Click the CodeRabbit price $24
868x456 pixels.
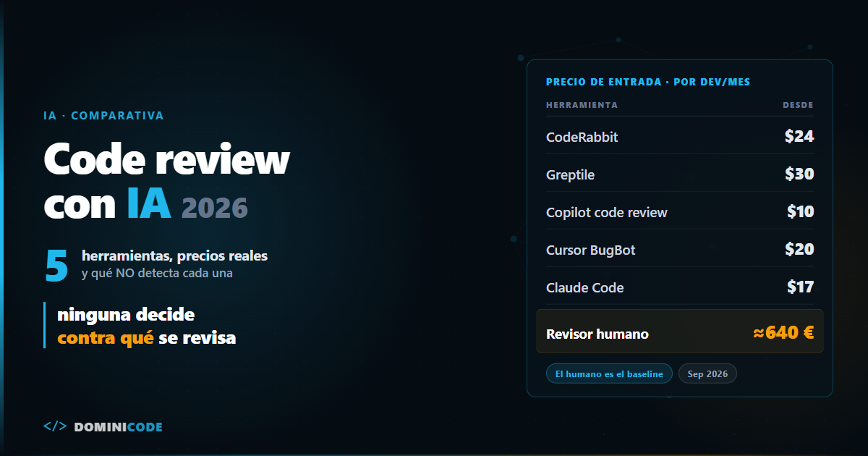[x=799, y=136]
